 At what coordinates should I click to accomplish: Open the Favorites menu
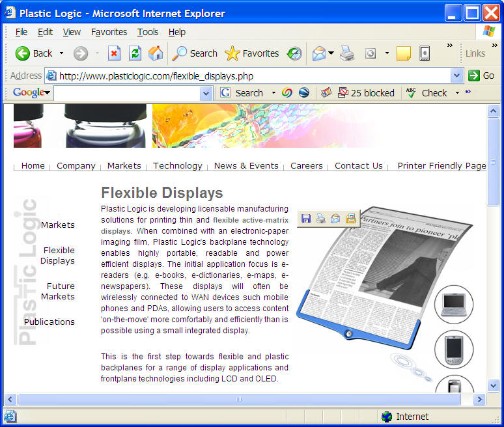pos(109,32)
